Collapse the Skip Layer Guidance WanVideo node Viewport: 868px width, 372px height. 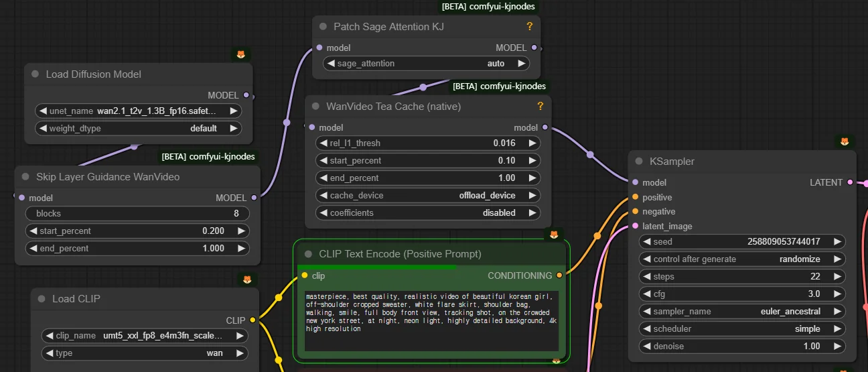25,177
